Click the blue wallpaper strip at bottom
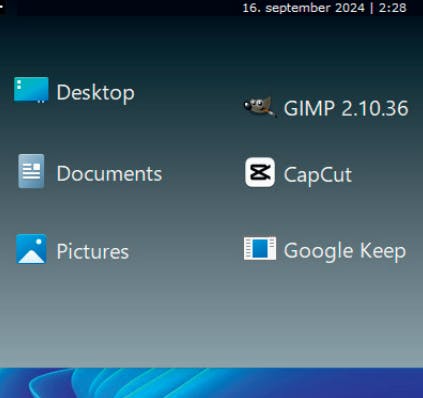This screenshot has height=398, width=423. [211, 383]
